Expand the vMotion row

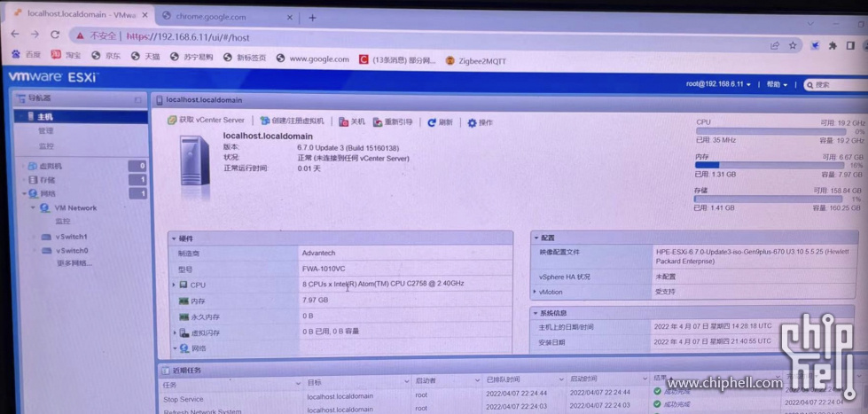coord(535,291)
